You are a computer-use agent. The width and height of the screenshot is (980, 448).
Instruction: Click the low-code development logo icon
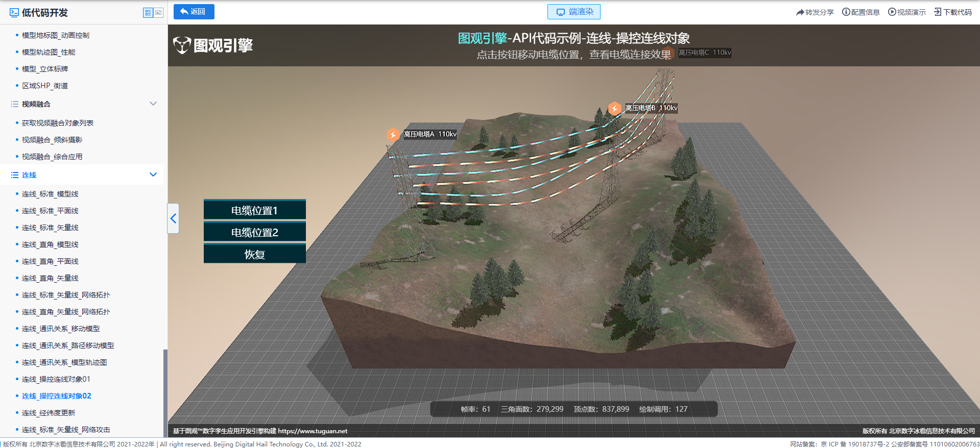[x=14, y=13]
